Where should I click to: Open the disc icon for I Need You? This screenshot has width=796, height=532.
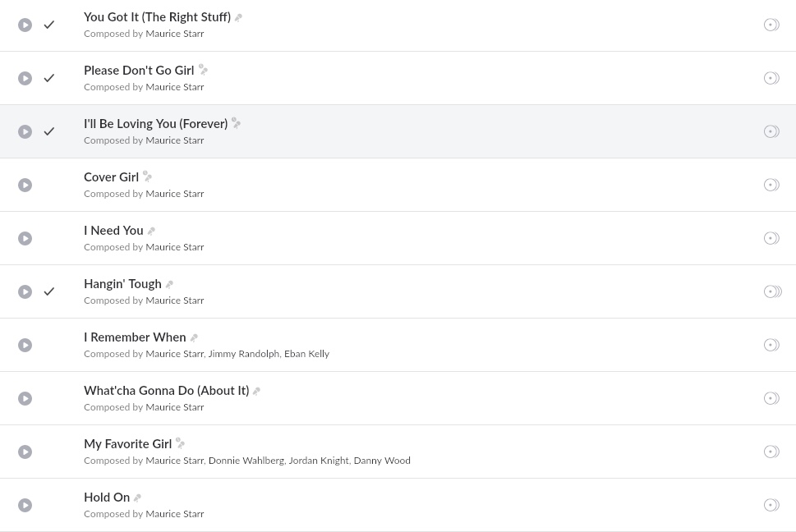pos(771,238)
